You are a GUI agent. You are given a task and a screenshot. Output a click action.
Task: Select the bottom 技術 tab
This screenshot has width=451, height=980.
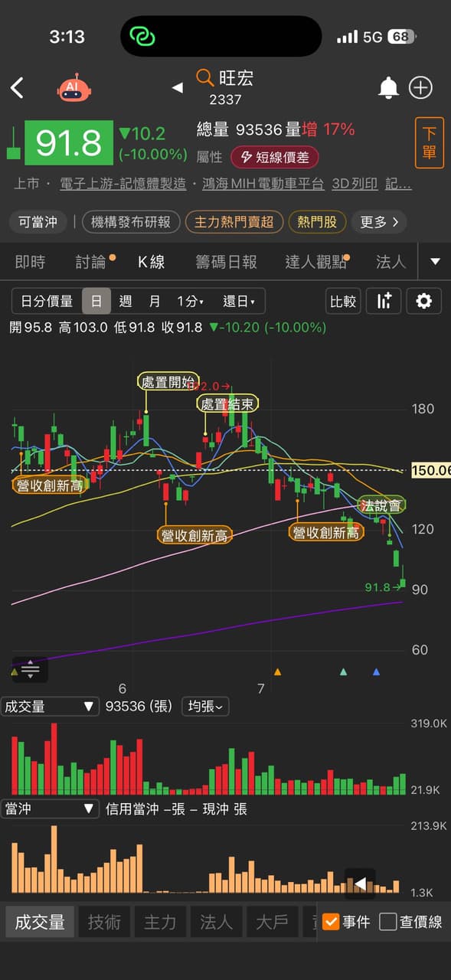tap(104, 922)
